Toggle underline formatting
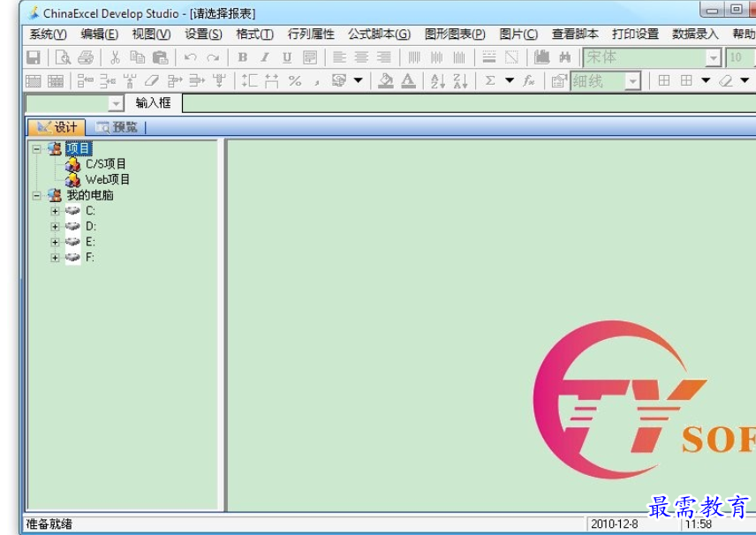 click(x=287, y=57)
